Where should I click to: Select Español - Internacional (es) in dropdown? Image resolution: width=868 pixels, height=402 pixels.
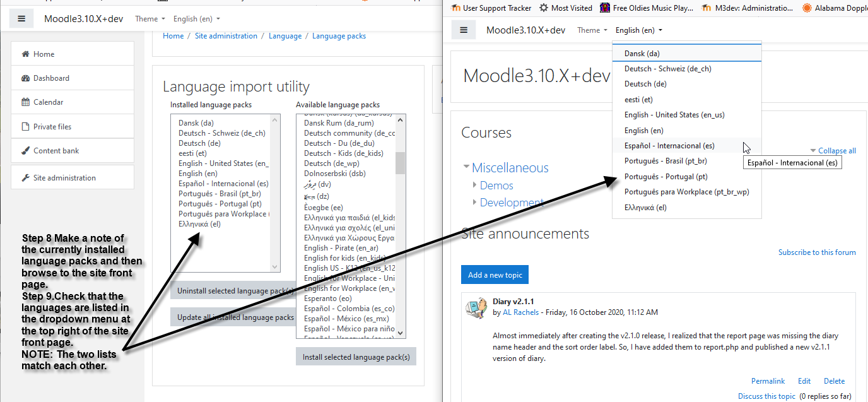click(x=687, y=146)
